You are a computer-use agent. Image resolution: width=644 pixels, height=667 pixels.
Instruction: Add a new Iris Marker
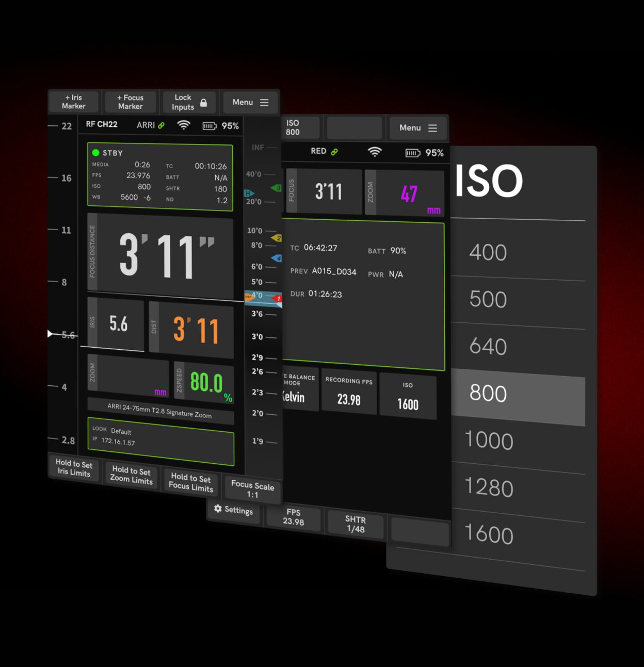74,102
